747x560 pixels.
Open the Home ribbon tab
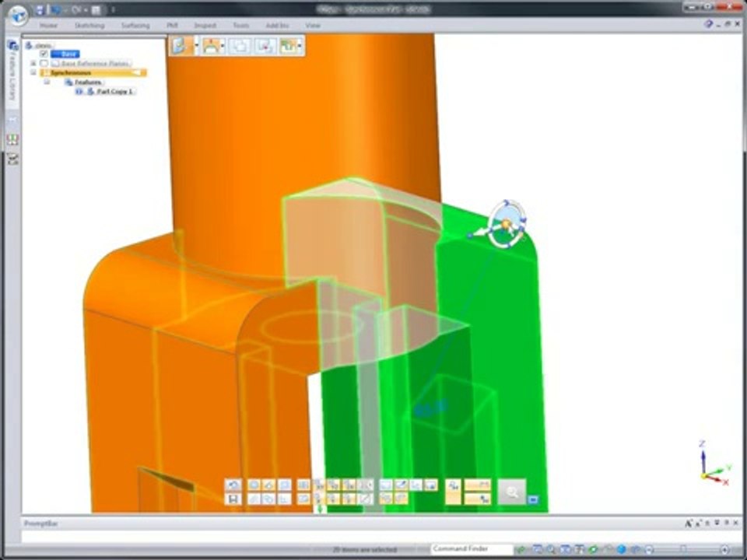[x=48, y=25]
